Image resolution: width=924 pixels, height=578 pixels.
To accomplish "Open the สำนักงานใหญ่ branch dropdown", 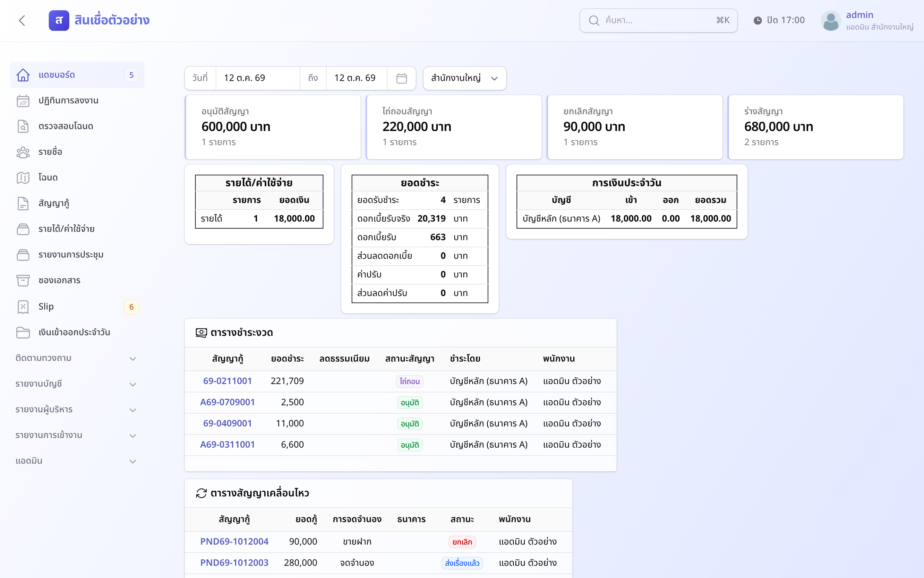I will (x=464, y=78).
